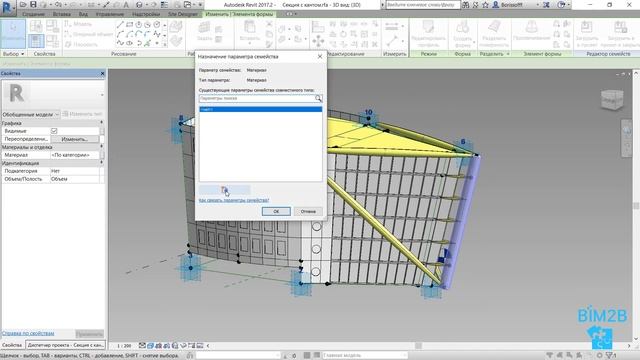
Task: Click the Объем/Полость value Объем
Action: point(75,179)
